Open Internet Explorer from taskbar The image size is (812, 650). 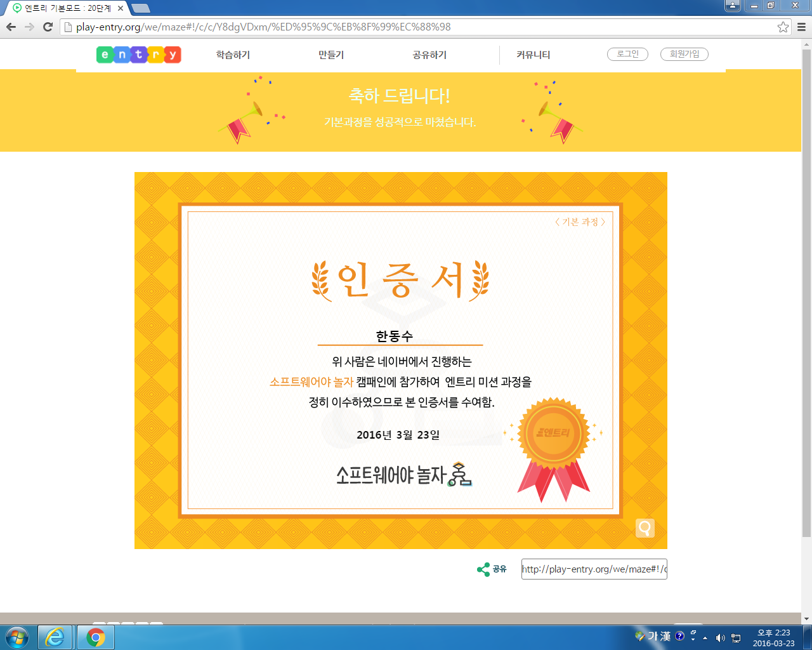tap(55, 637)
